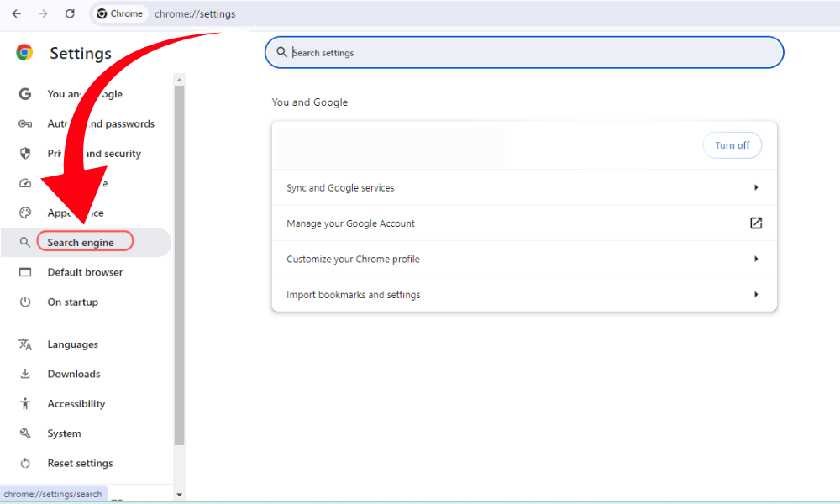Open Manage your Google Account
The height and width of the screenshot is (504, 840).
point(524,223)
